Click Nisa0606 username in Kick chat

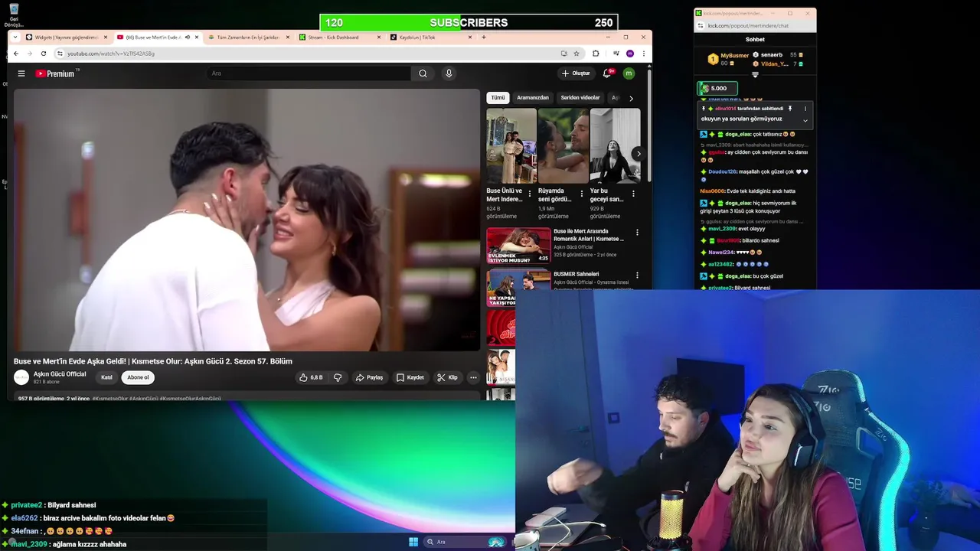712,191
